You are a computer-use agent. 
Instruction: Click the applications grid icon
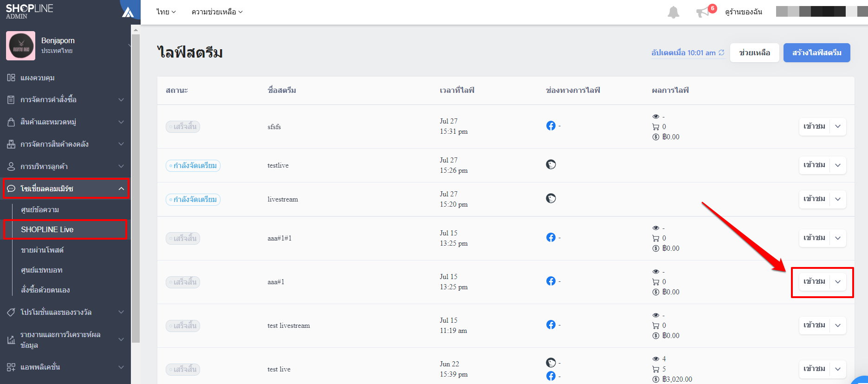tap(11, 367)
